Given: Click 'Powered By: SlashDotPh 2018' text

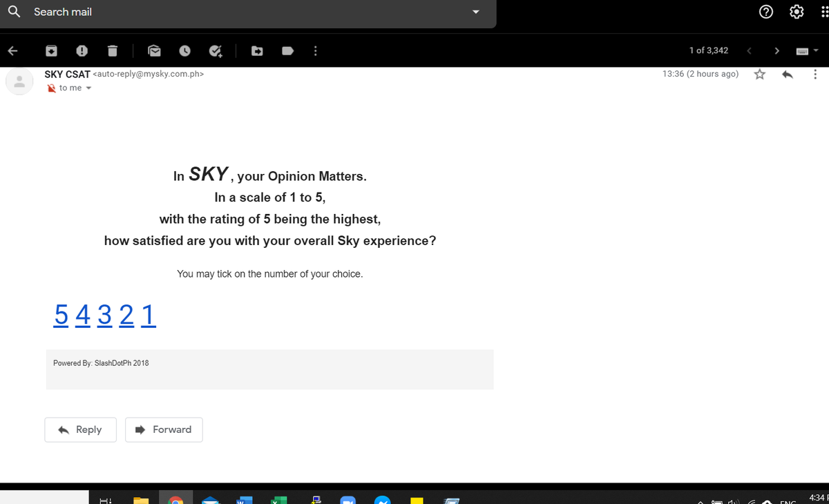Looking at the screenshot, I should pyautogui.click(x=101, y=363).
